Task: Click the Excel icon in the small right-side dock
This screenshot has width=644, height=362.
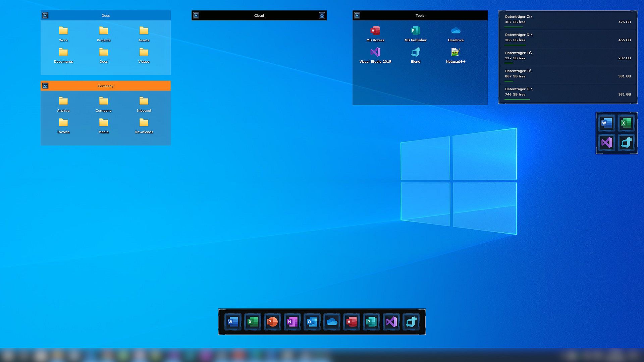Action: pos(626,123)
